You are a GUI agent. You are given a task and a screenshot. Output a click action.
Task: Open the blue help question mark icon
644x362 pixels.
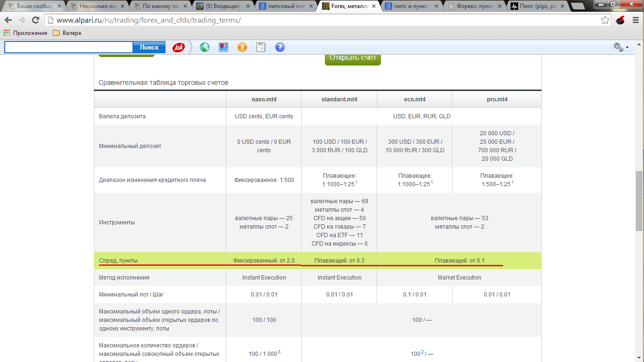pyautogui.click(x=280, y=47)
